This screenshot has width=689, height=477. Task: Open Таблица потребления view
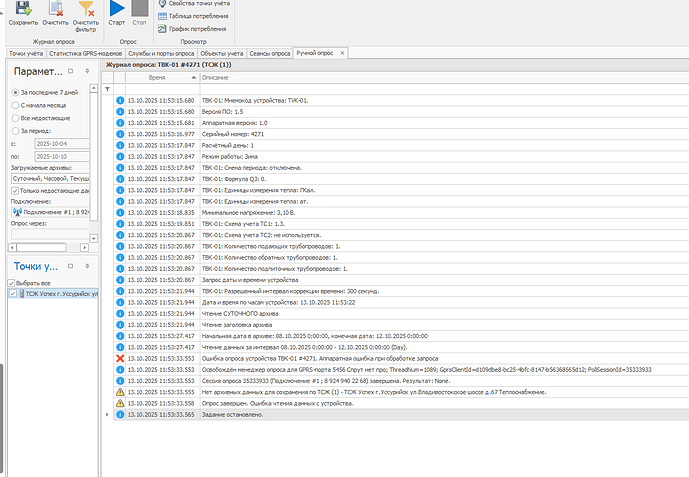click(x=193, y=16)
